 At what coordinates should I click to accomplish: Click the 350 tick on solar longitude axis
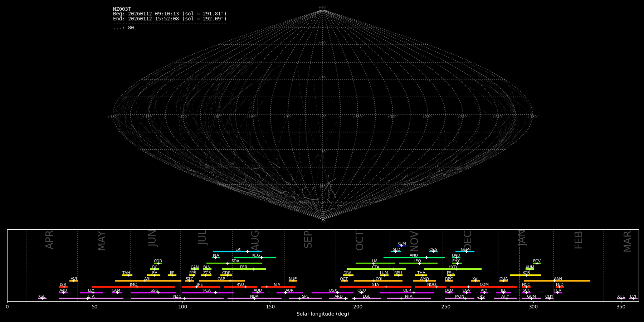click(621, 307)
